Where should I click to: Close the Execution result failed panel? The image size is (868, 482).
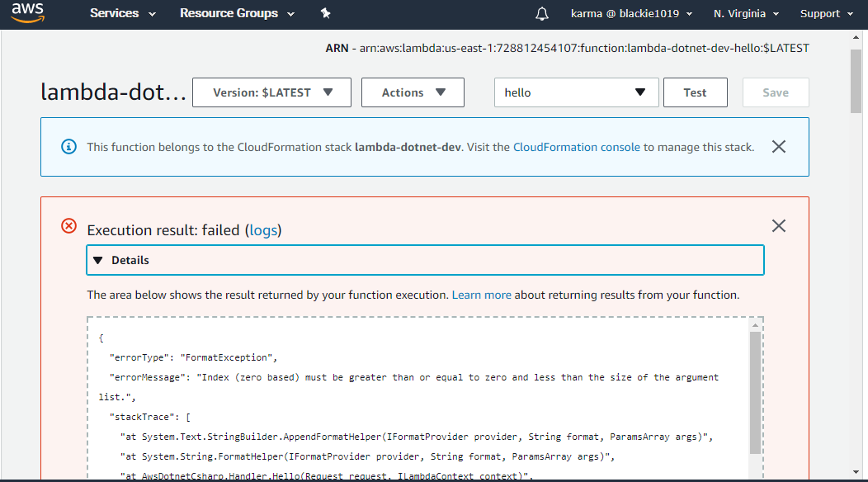[x=778, y=226]
